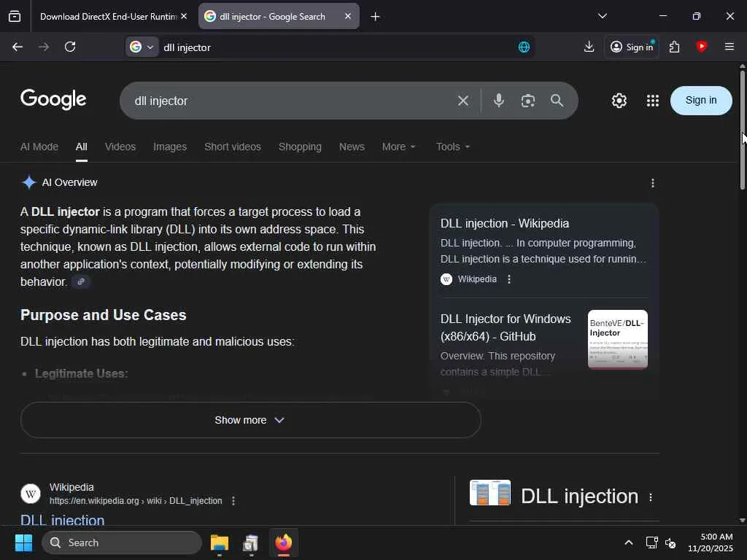Screen dimensions: 747x560
Task: Click the page vertical scrollbar thumb
Action: 742,130
